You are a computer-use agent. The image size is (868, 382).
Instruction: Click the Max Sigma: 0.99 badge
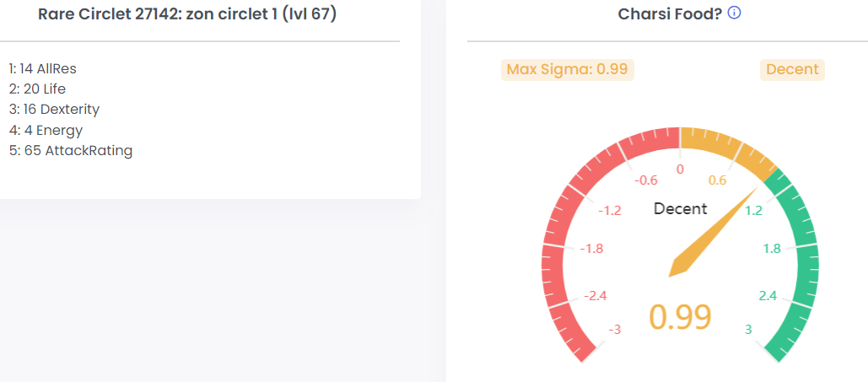(x=567, y=69)
